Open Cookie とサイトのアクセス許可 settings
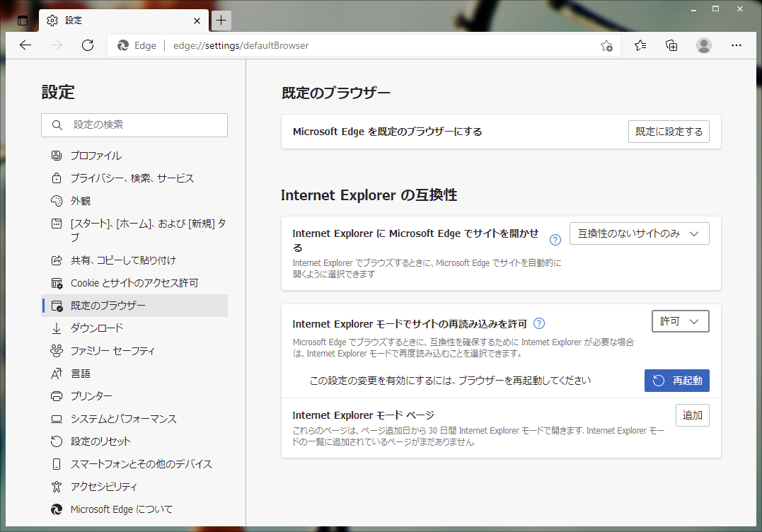This screenshot has height=532, width=762. point(134,283)
